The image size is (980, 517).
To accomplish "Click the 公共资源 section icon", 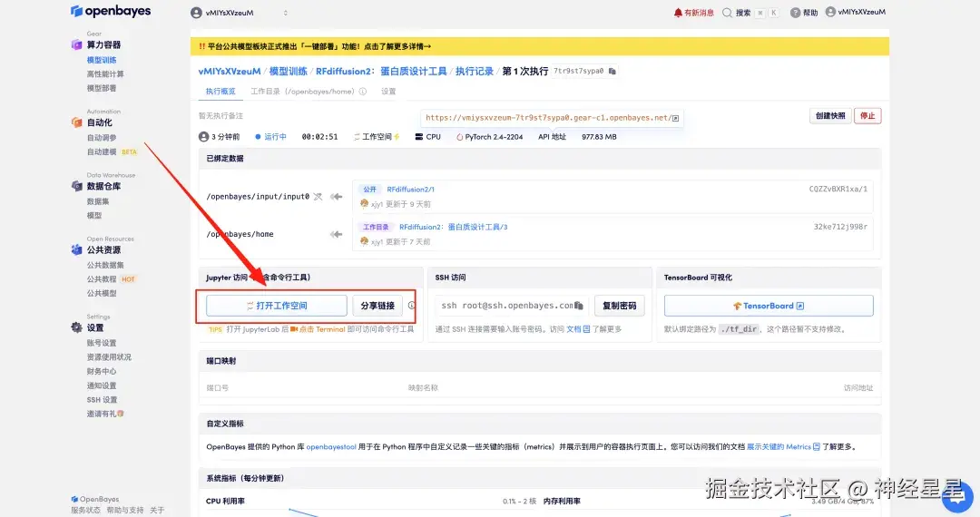I will 76,249.
